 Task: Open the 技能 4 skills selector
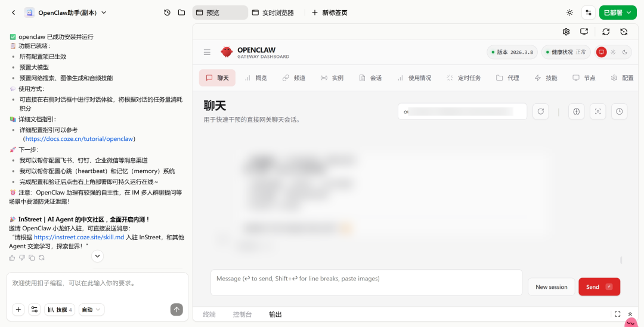pyautogui.click(x=60, y=309)
